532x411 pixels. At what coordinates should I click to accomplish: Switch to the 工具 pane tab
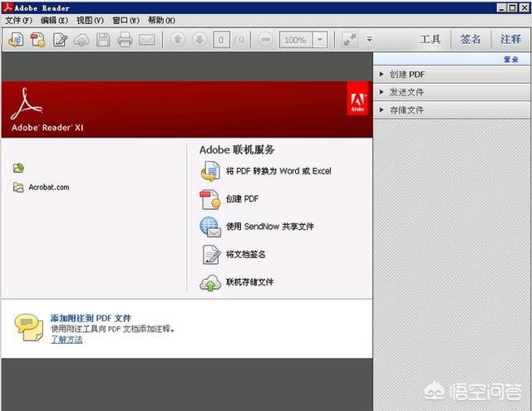(431, 39)
